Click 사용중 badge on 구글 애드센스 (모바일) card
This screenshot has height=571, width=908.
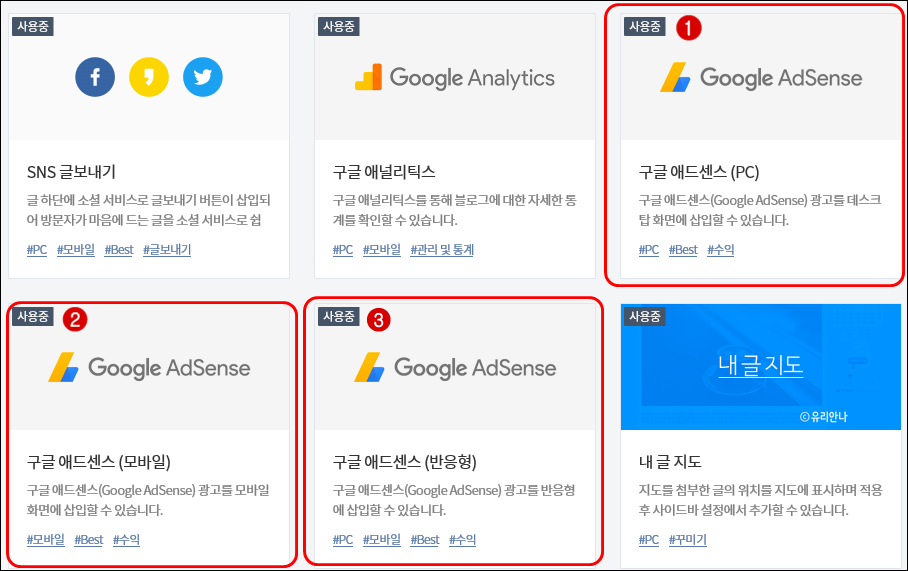coord(32,316)
